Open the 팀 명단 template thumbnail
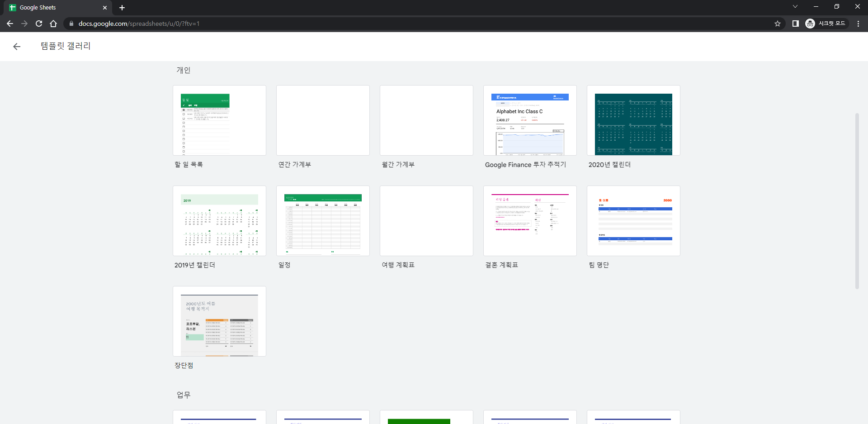 tap(633, 221)
